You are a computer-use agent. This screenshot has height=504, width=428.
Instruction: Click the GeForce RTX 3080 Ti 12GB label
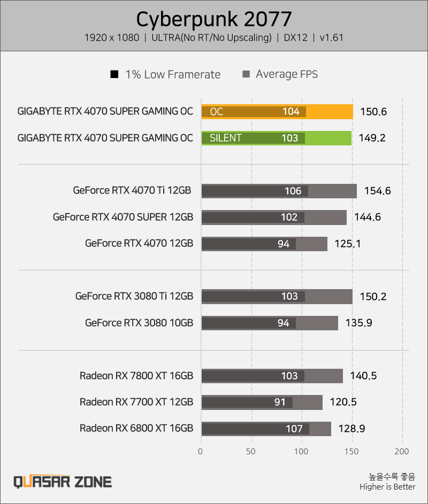pos(134,296)
